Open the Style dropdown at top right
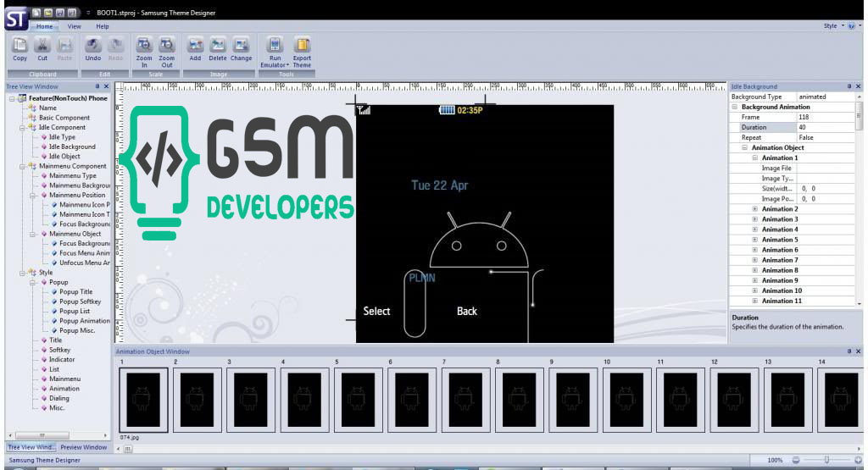The width and height of the screenshot is (868, 470). [x=834, y=26]
